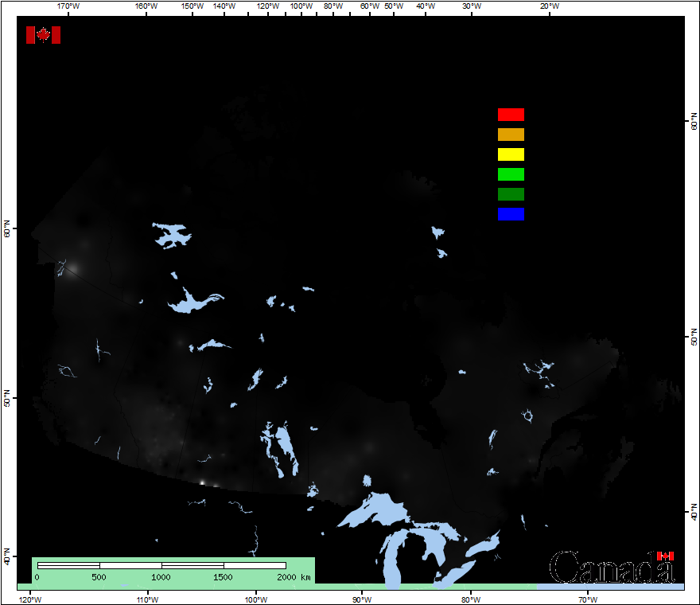Click Great Slave Lake on the map
Image resolution: width=700 pixels, height=605 pixels.
189,302
